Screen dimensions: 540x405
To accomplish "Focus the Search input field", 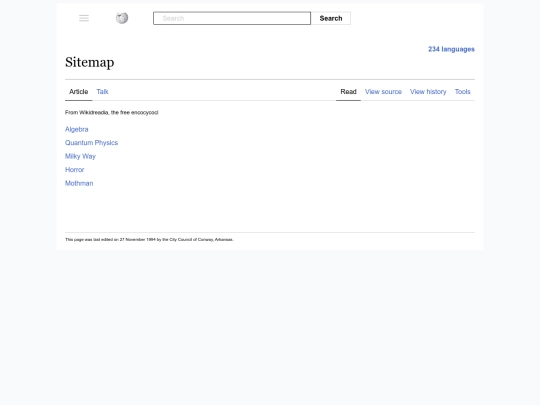I will click(x=232, y=18).
